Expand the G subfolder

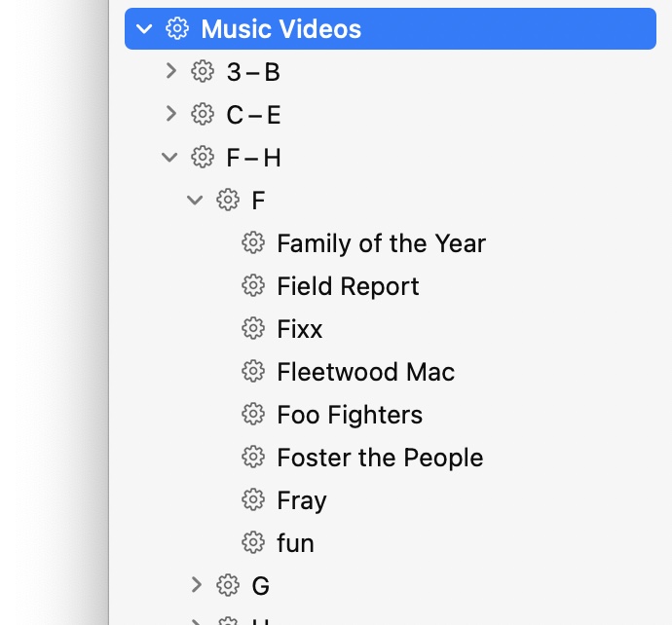197,585
